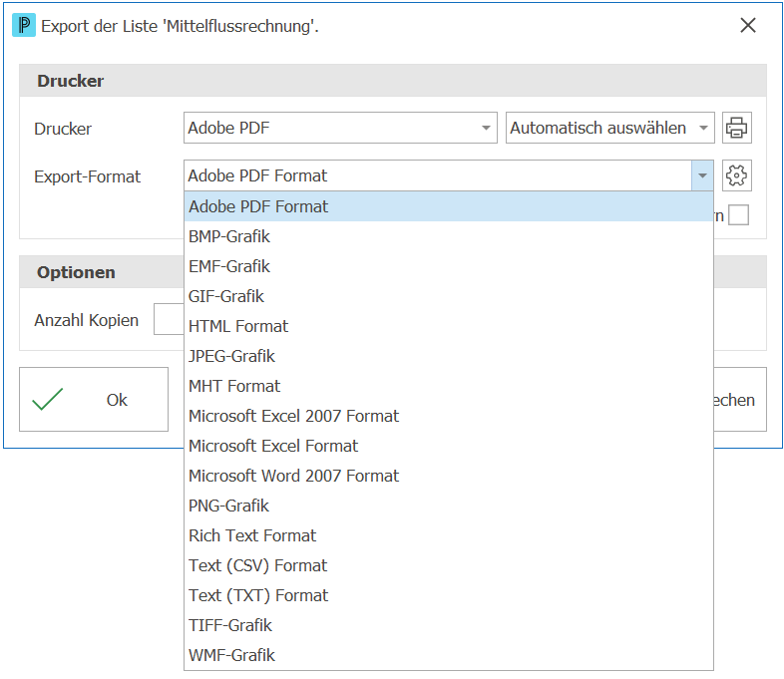Confirm export with the Ok button
The width and height of the screenshot is (784, 679).
click(x=94, y=399)
